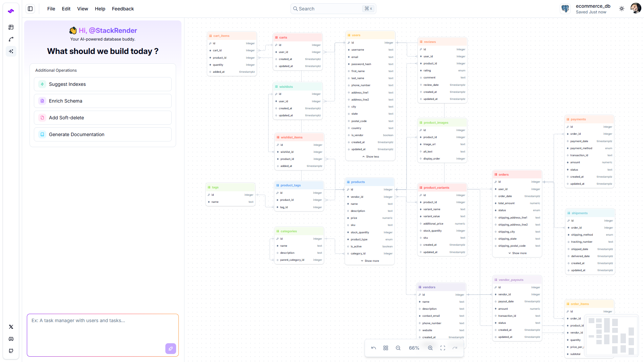Screen dimensions: 644x362
Task: Select the AI sparkles tool in sidebar
Action: pyautogui.click(x=11, y=51)
